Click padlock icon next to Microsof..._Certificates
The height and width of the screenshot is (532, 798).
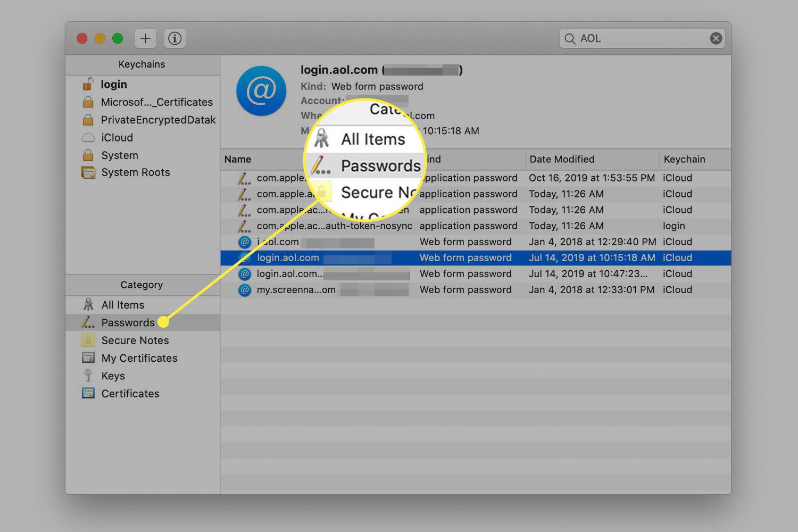click(x=88, y=102)
